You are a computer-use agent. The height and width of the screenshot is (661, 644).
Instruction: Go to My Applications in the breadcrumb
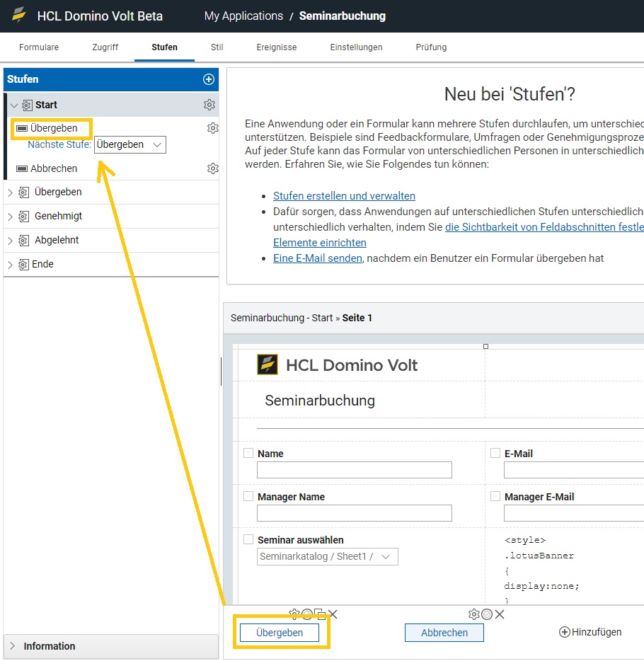click(243, 16)
